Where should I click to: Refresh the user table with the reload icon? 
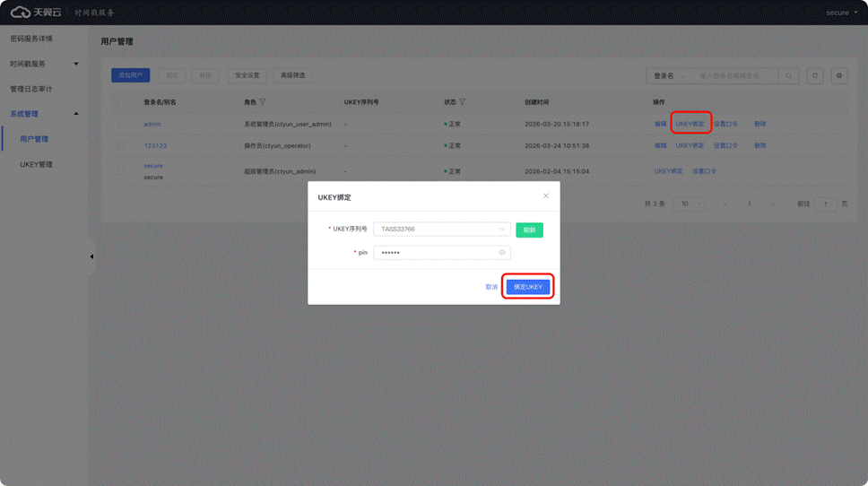point(815,76)
